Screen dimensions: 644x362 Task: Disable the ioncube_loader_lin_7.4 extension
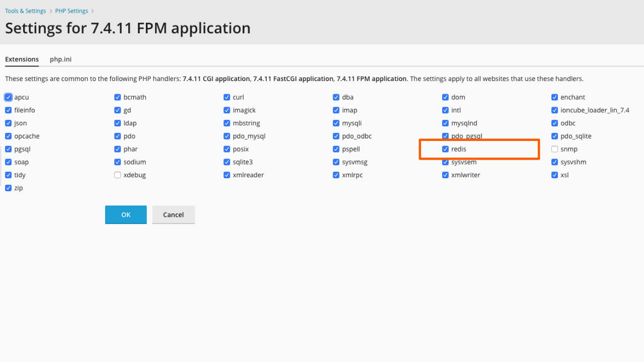point(554,110)
